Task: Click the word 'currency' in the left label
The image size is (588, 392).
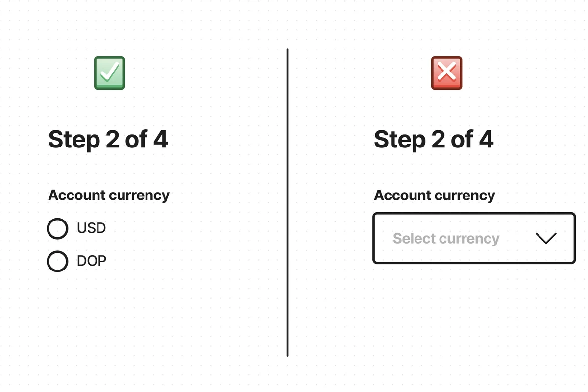Action: click(x=139, y=196)
